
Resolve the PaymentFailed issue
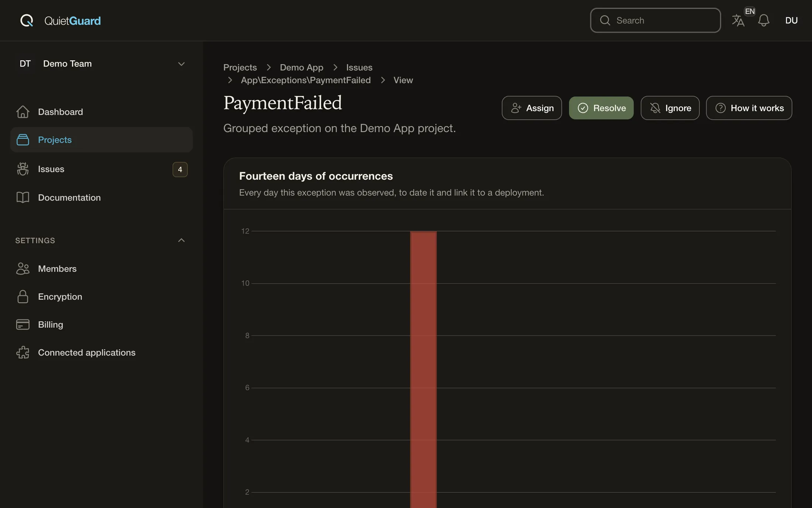click(601, 108)
